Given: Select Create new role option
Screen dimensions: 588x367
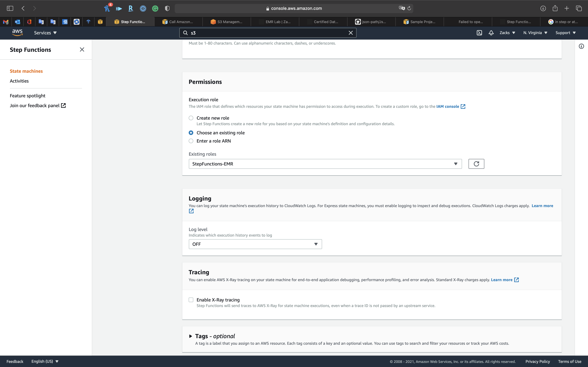Looking at the screenshot, I should click(191, 118).
